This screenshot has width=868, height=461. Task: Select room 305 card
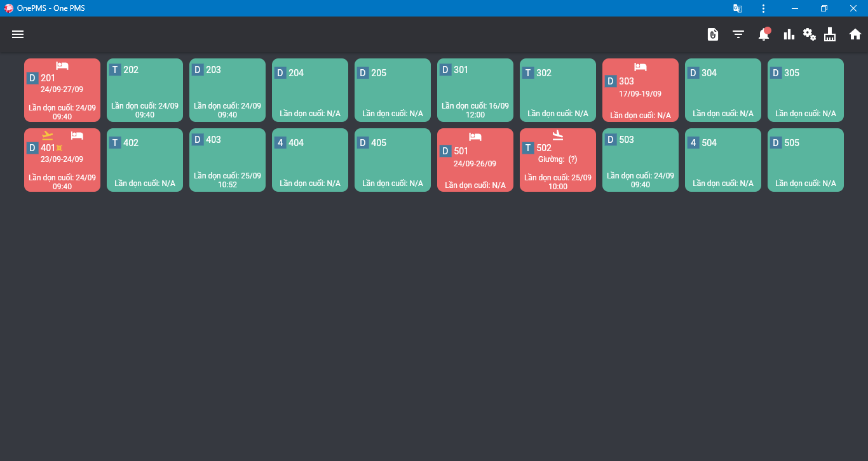click(x=806, y=90)
